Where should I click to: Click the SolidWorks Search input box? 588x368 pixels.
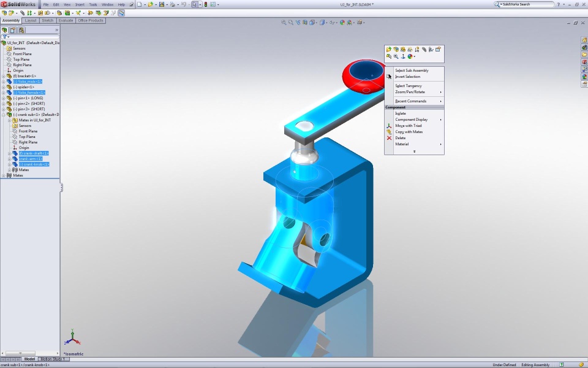[x=528, y=4]
